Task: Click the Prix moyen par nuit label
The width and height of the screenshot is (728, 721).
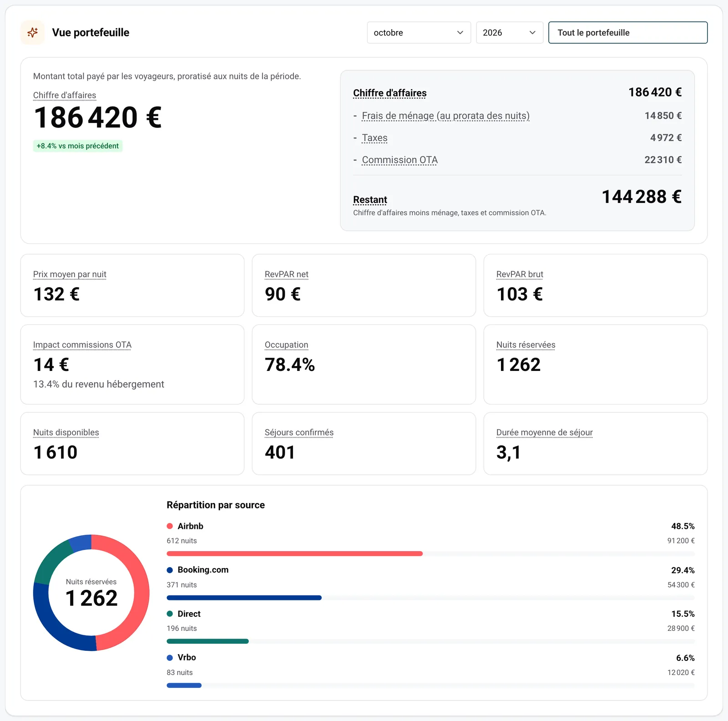Action: [70, 274]
